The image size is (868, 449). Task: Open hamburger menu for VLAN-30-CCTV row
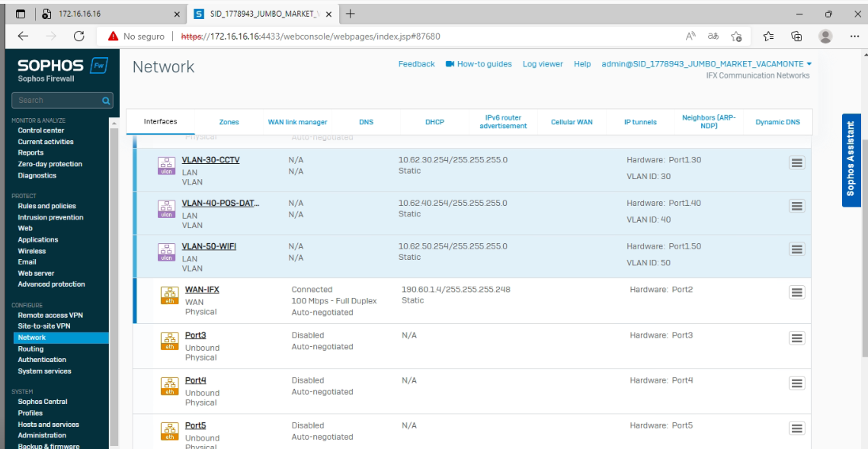coord(796,162)
